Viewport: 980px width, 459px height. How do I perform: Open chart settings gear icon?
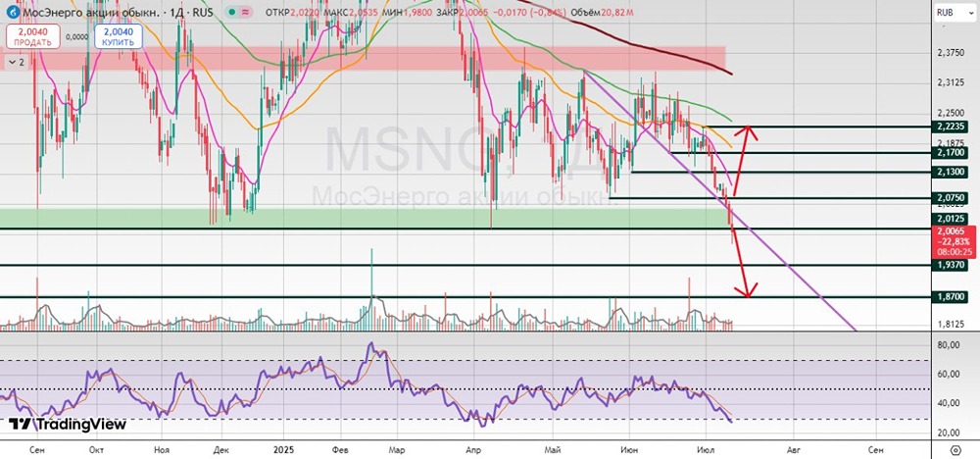955,450
